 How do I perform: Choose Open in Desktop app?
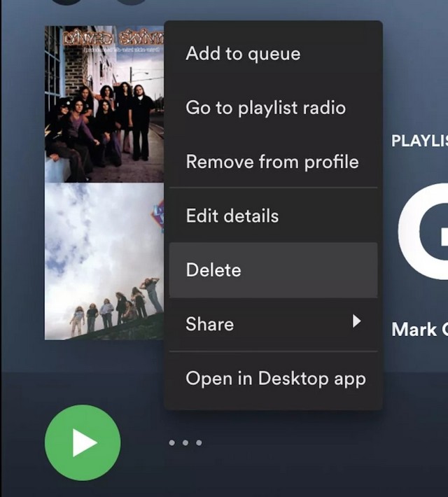(273, 379)
